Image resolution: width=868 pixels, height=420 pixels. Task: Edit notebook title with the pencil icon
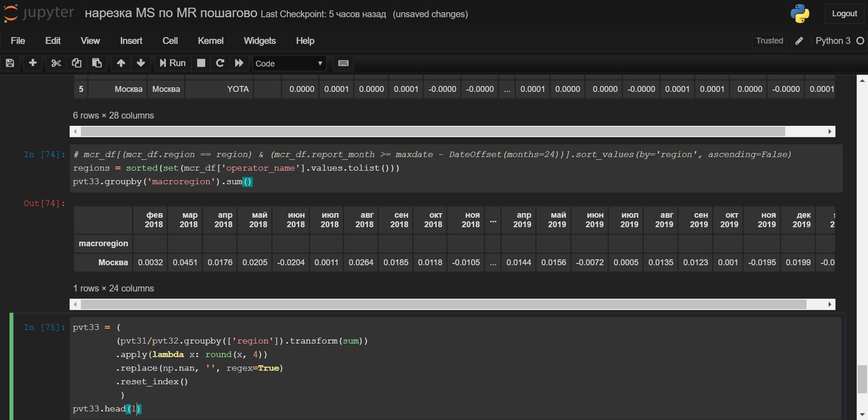799,41
